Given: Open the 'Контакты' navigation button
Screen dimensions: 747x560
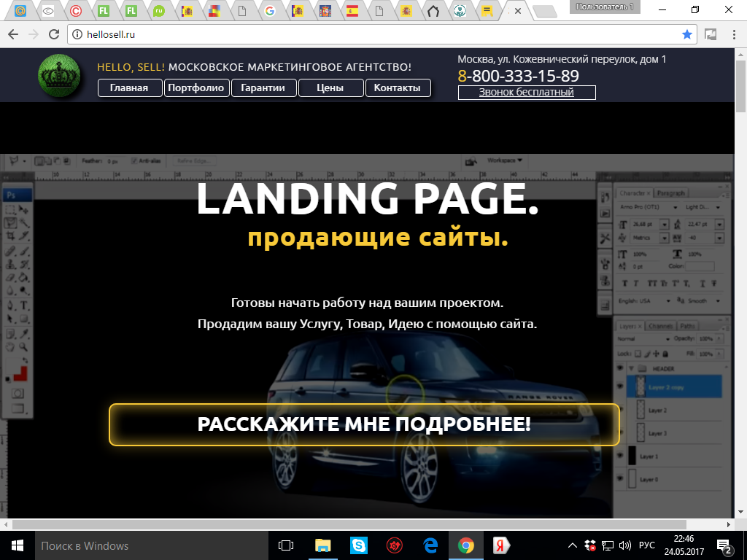Looking at the screenshot, I should [x=398, y=88].
